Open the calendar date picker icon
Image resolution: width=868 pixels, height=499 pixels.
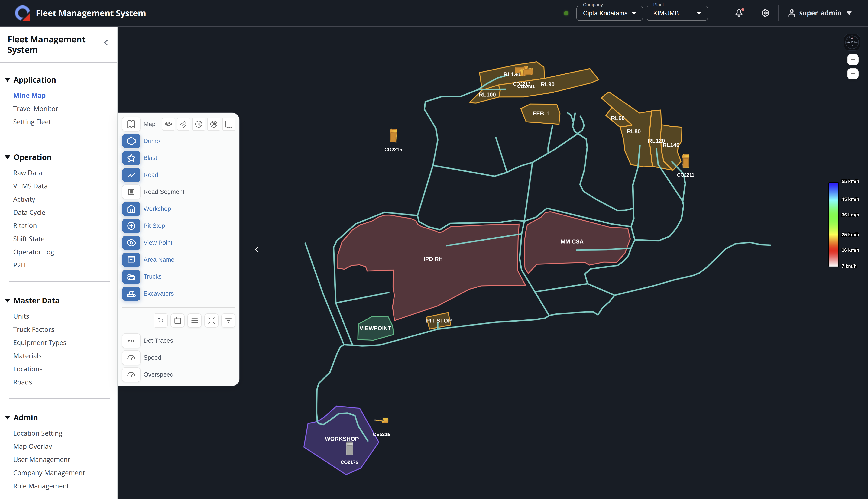click(x=177, y=320)
